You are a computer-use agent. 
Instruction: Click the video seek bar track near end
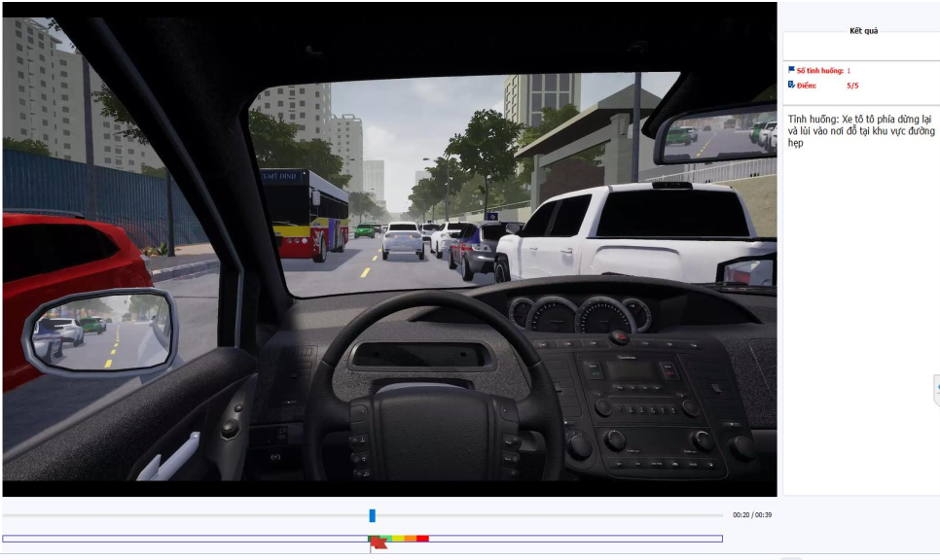pos(701,515)
